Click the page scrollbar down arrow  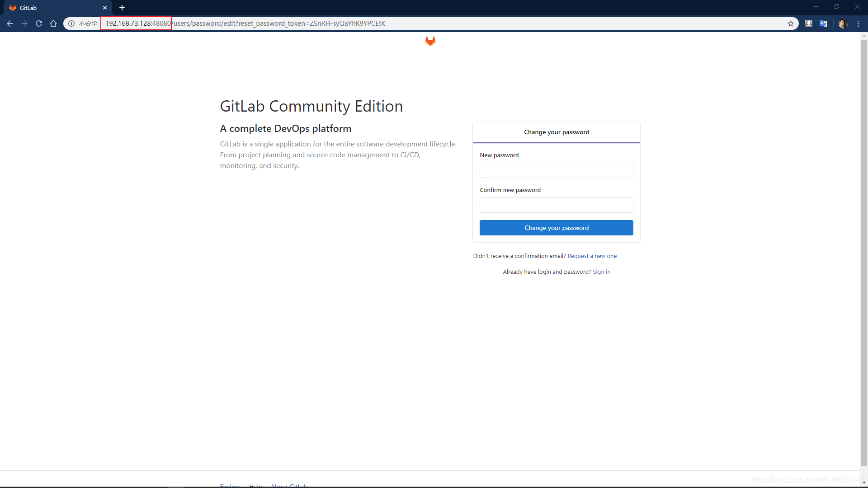(x=864, y=483)
